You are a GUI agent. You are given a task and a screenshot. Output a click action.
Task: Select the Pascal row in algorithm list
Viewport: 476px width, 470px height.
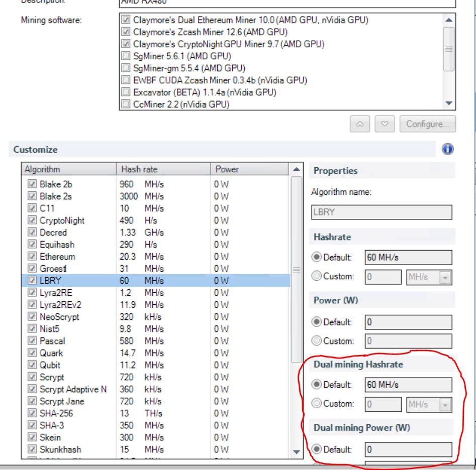click(156, 341)
